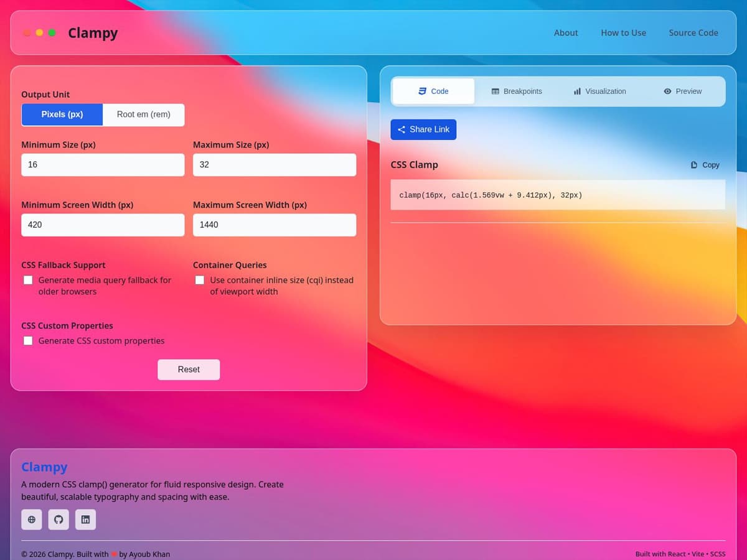This screenshot has width=747, height=560.
Task: Click the 'Container Queries' label
Action: 230,265
